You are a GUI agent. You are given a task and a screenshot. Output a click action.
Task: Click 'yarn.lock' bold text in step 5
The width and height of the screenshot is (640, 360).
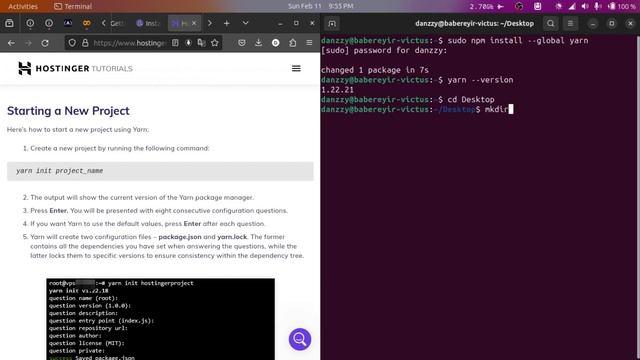pos(232,237)
